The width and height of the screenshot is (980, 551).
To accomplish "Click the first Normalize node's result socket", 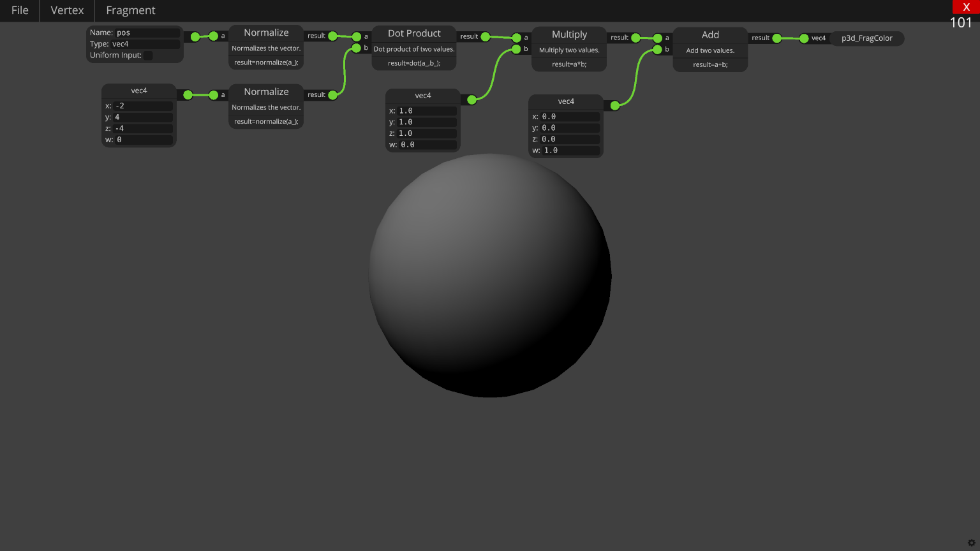I will 332,36.
